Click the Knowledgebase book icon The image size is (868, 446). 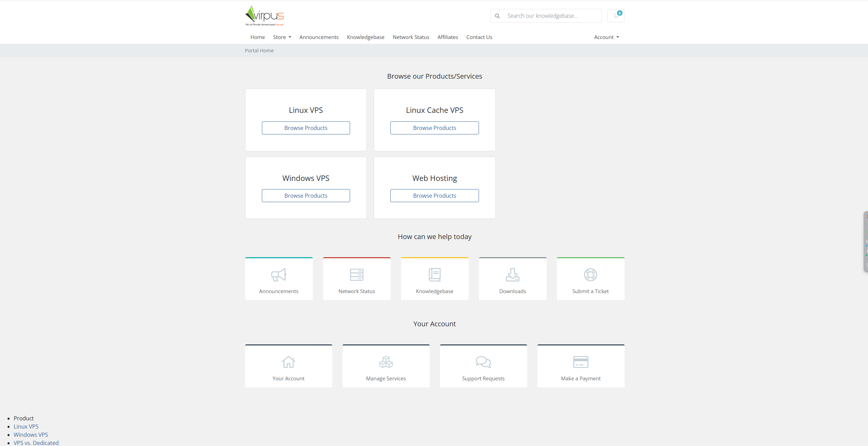[x=435, y=275]
